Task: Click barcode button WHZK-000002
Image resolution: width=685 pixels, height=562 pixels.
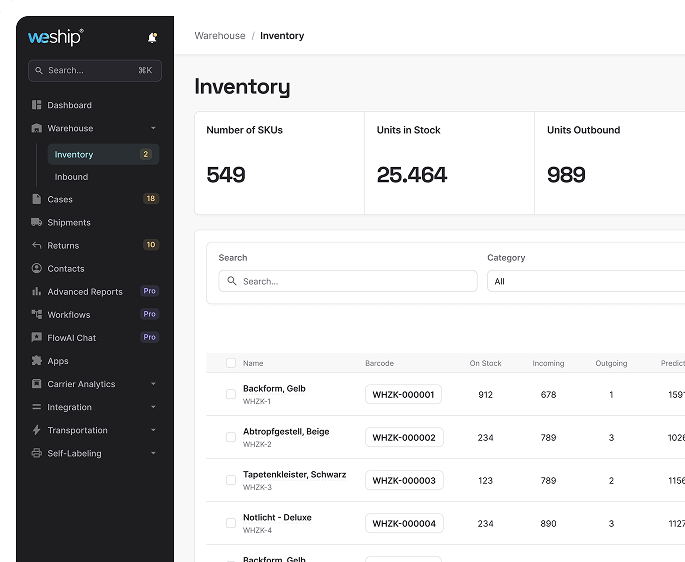Action: (404, 438)
